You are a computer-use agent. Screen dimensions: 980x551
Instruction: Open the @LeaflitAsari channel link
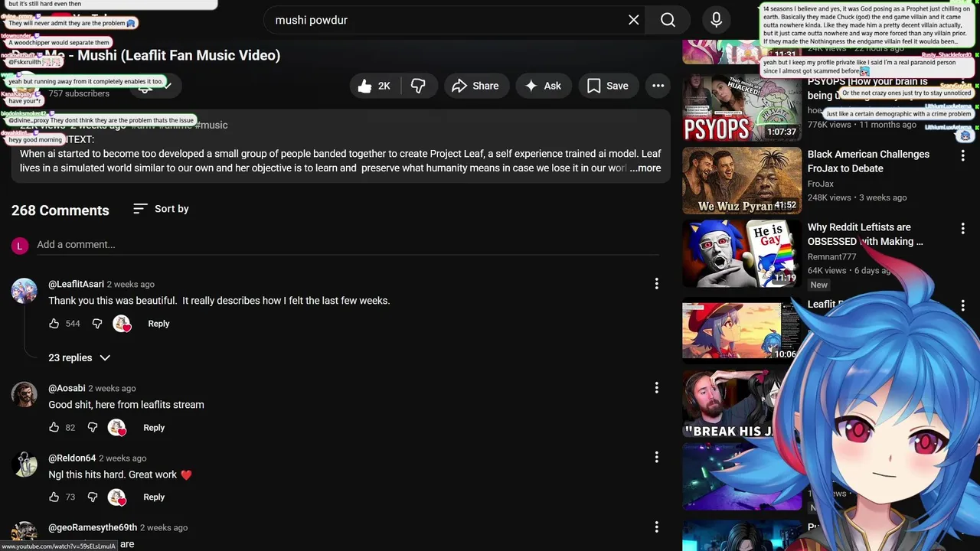[x=77, y=284]
